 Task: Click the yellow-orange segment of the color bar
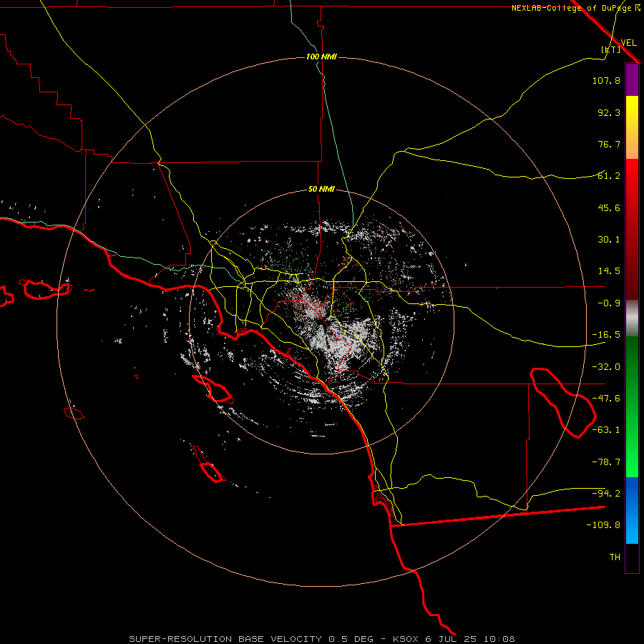[632, 127]
